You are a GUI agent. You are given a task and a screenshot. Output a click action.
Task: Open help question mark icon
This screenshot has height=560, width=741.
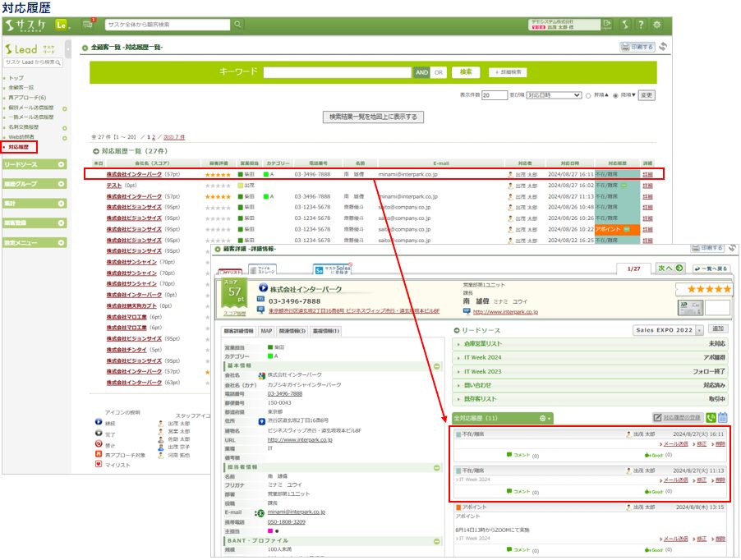641,25
